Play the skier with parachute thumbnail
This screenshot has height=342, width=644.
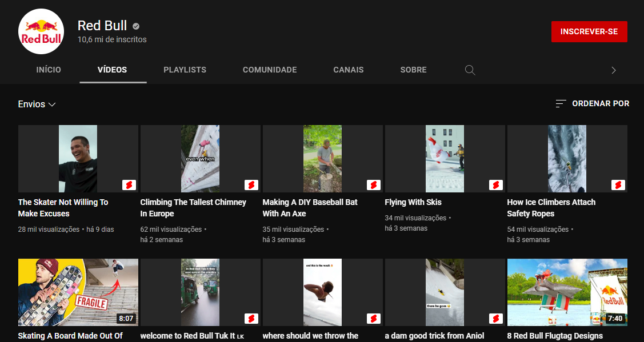tap(445, 159)
